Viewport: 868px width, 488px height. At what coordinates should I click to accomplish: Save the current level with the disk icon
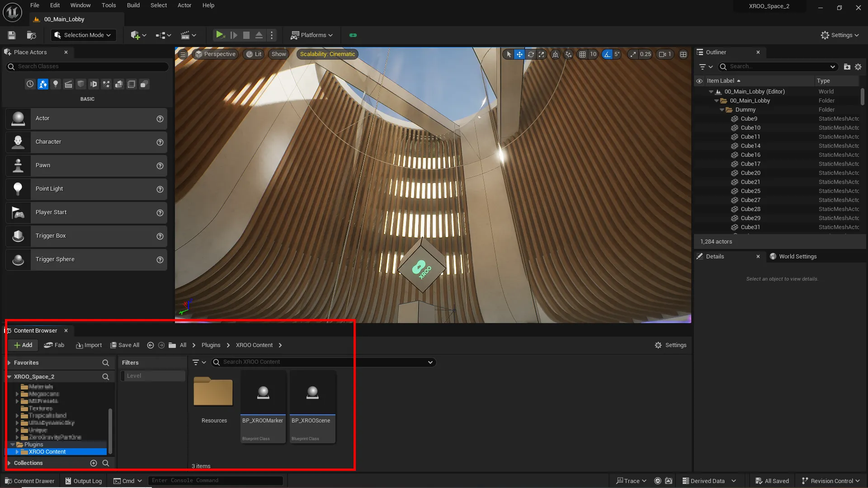(x=12, y=35)
